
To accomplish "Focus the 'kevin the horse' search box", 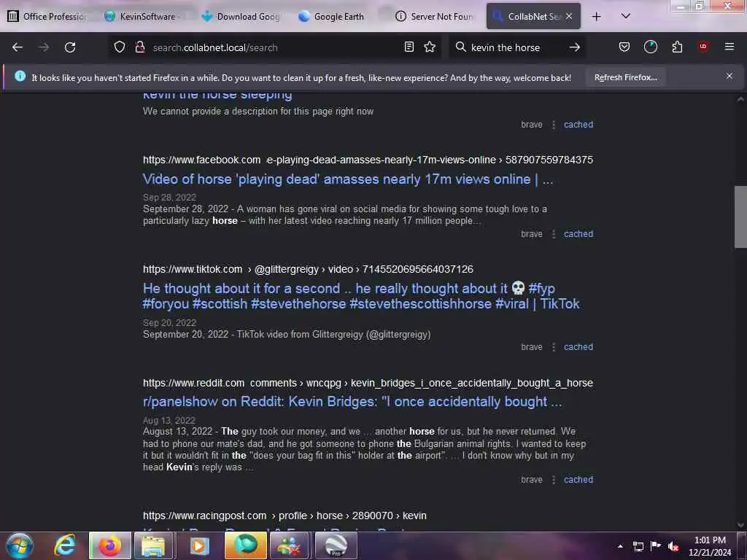I will pyautogui.click(x=516, y=47).
